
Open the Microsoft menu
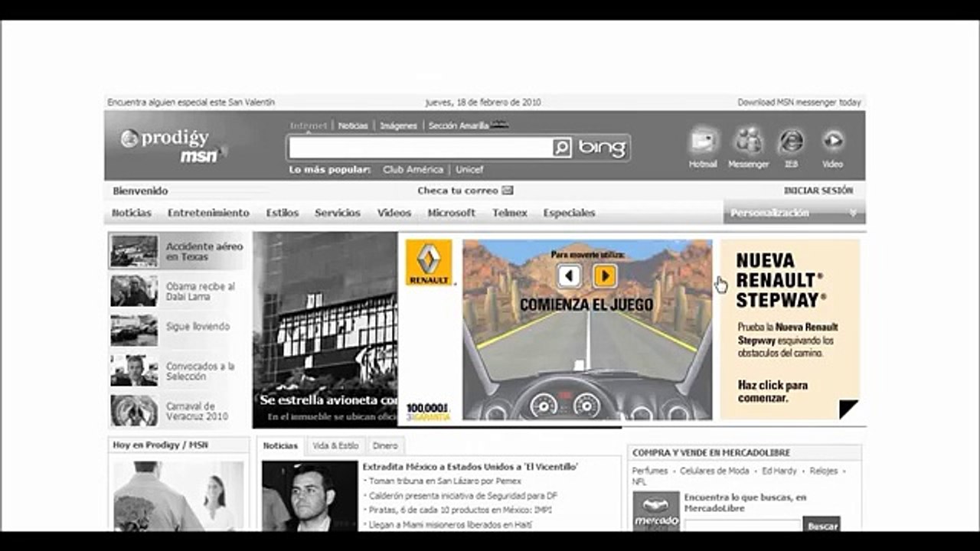(x=452, y=213)
